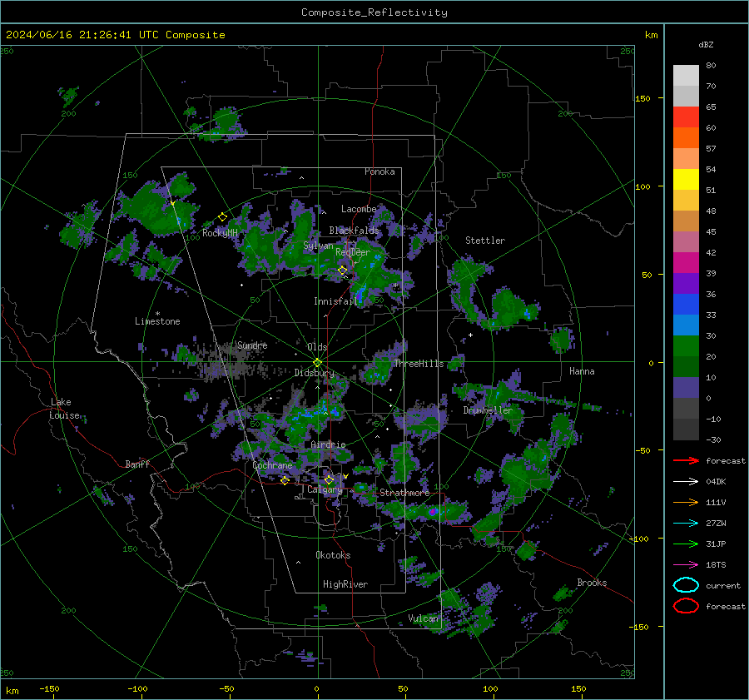
Task: Click the Sylvan label on the map
Action: tap(318, 246)
